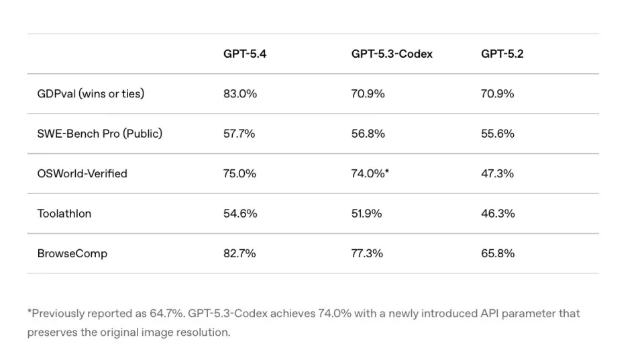Click the 54.6% Toolathlon score for GPT-5.4

tap(240, 213)
